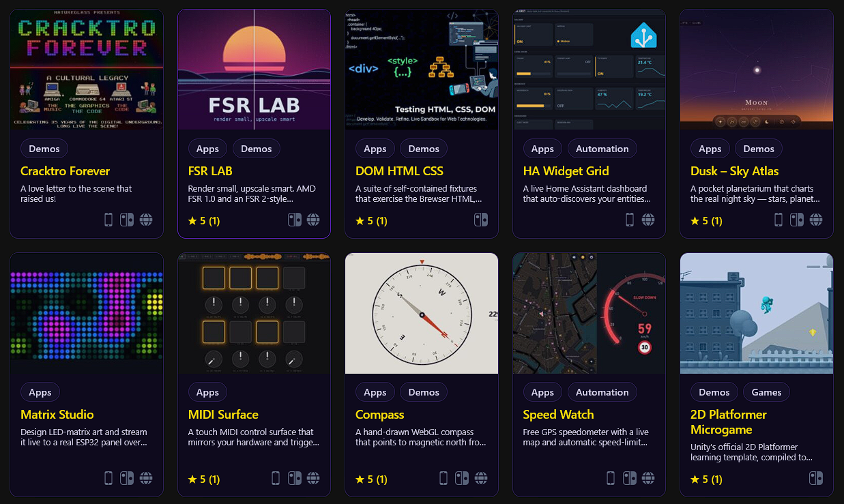Click the Switch console icon on Speed Watch
The height and width of the screenshot is (504, 844).
tap(630, 478)
